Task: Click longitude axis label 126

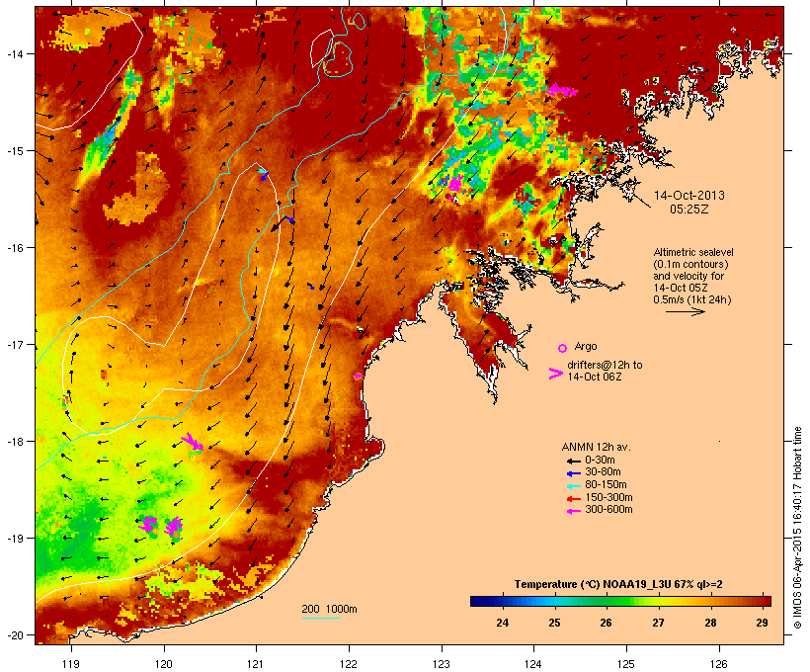Action: 718,664
